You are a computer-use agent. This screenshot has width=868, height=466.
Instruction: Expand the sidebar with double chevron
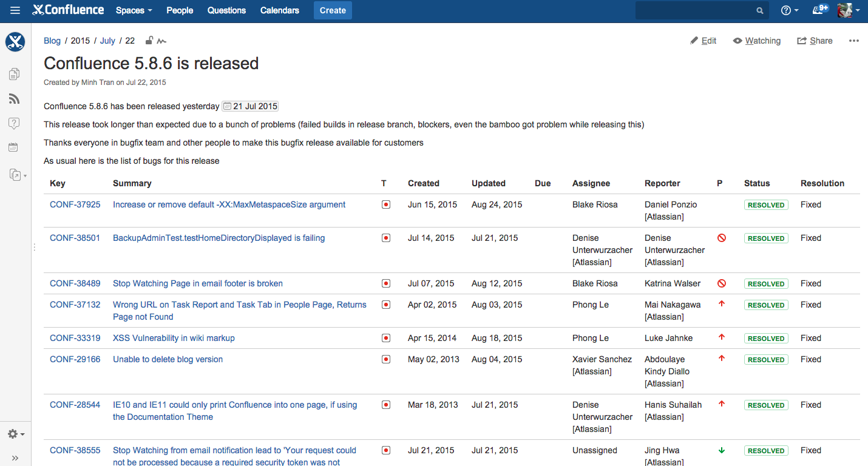pyautogui.click(x=15, y=458)
